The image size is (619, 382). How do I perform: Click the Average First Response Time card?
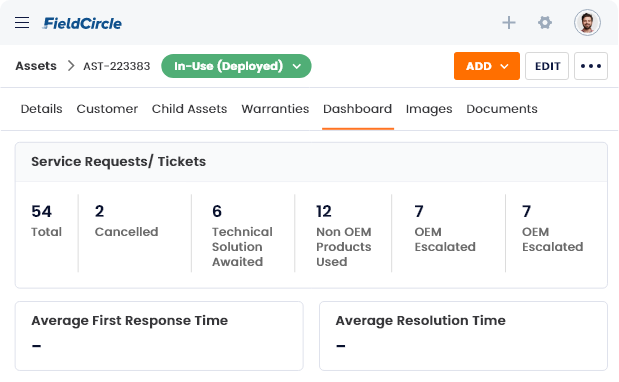coord(159,336)
